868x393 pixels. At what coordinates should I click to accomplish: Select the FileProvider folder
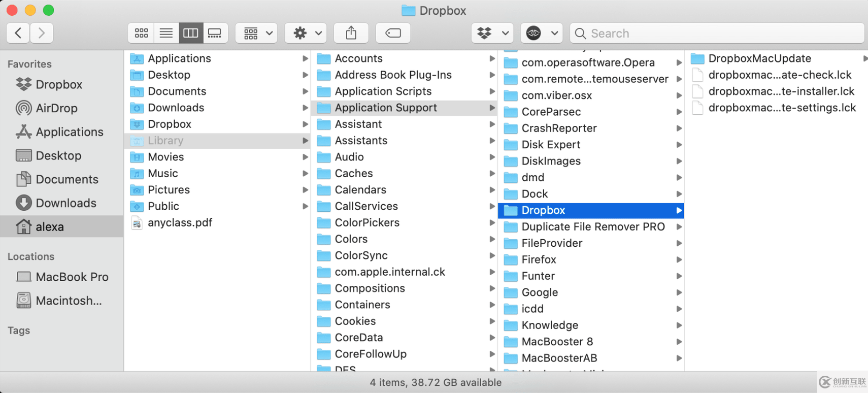click(x=591, y=243)
